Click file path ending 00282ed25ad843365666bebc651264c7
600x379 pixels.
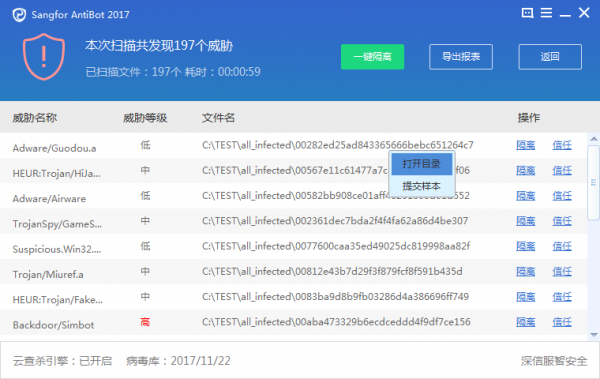(x=338, y=145)
